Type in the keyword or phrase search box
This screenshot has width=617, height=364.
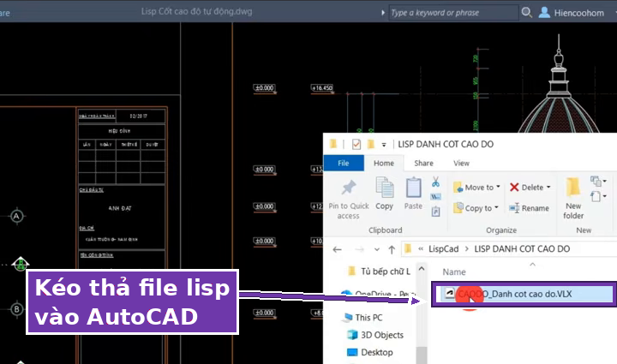click(x=453, y=13)
